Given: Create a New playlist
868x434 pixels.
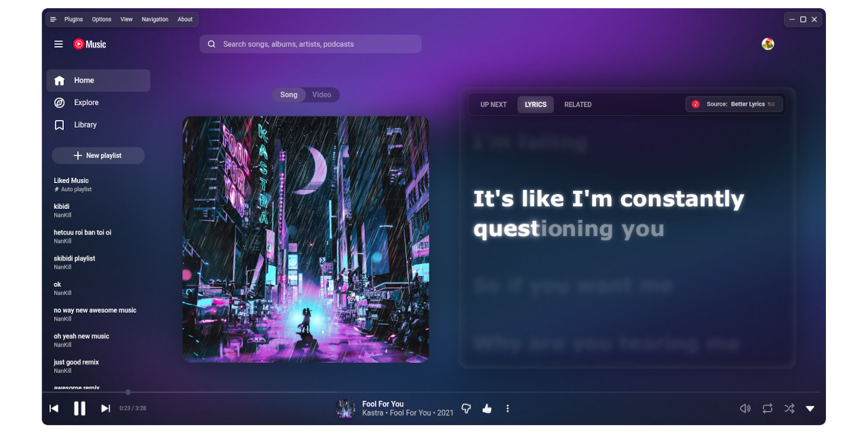Looking at the screenshot, I should coord(98,155).
